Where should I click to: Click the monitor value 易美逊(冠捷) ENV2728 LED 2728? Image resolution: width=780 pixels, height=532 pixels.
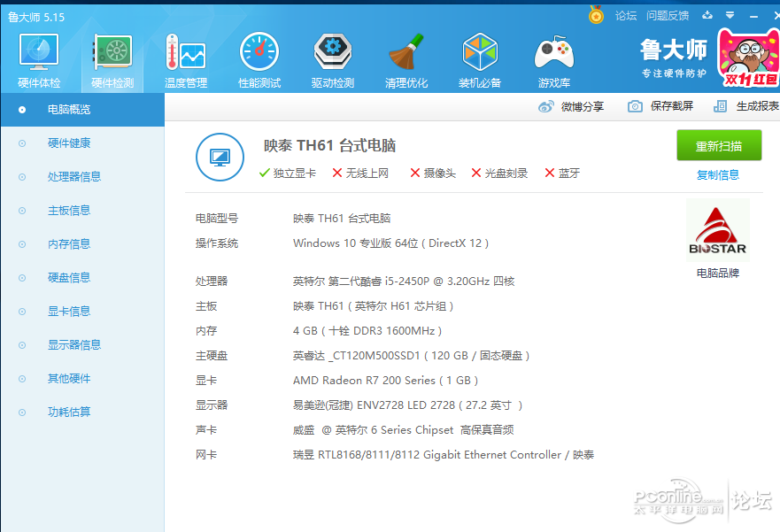pos(375,405)
